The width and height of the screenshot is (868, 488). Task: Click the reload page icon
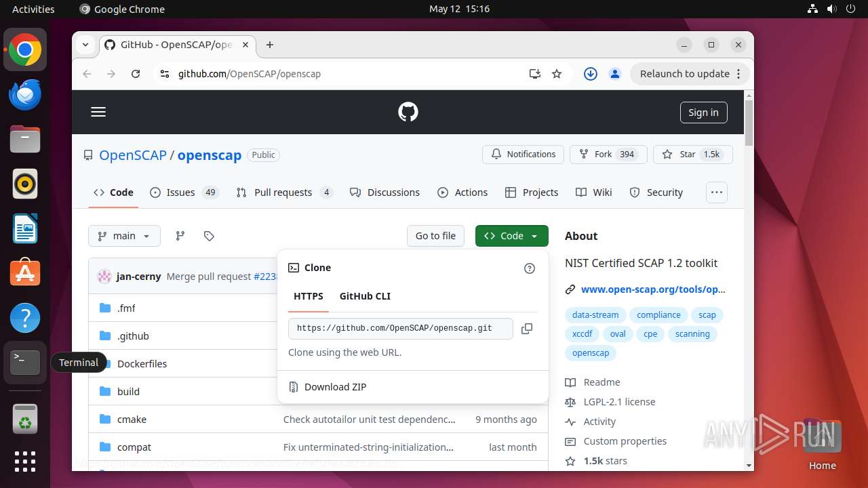click(136, 74)
